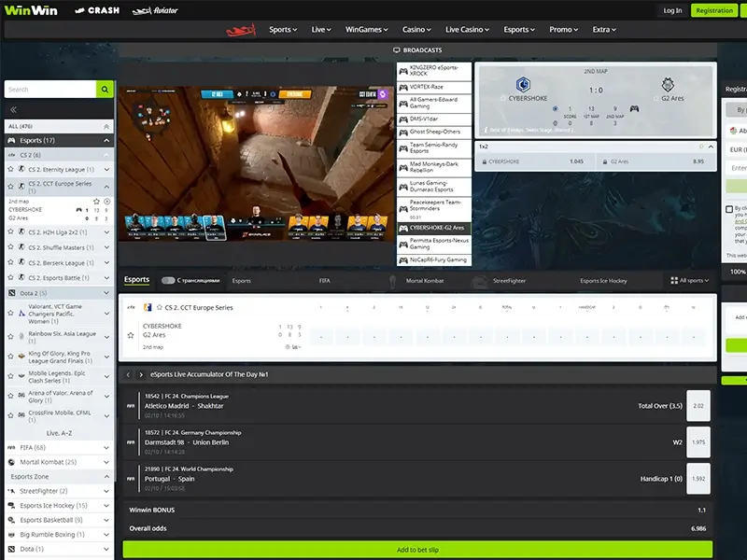Open the Extra navbar menu
Viewport: 747px width, 560px height.
604,30
